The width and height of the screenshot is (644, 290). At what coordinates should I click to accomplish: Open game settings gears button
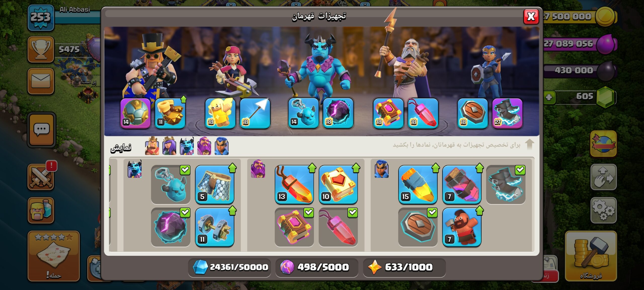click(603, 210)
